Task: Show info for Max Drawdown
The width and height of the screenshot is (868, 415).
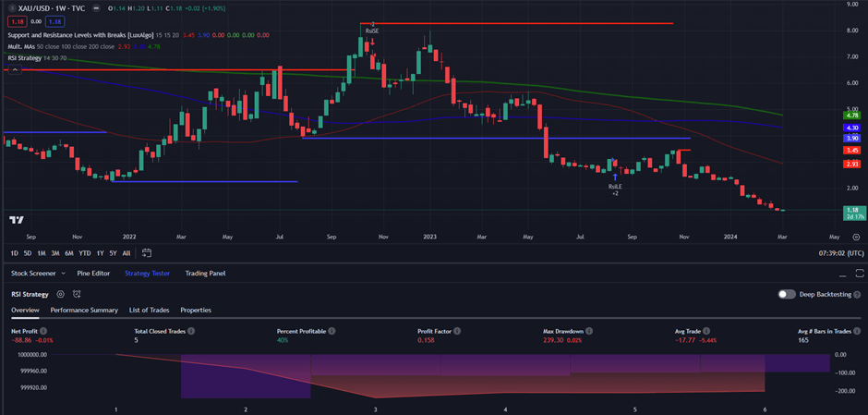Action: 589,331
